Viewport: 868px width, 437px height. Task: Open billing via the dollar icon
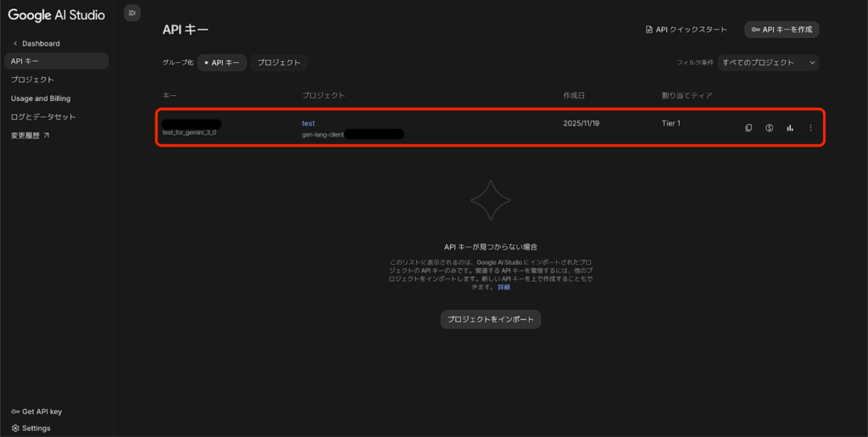coord(769,128)
